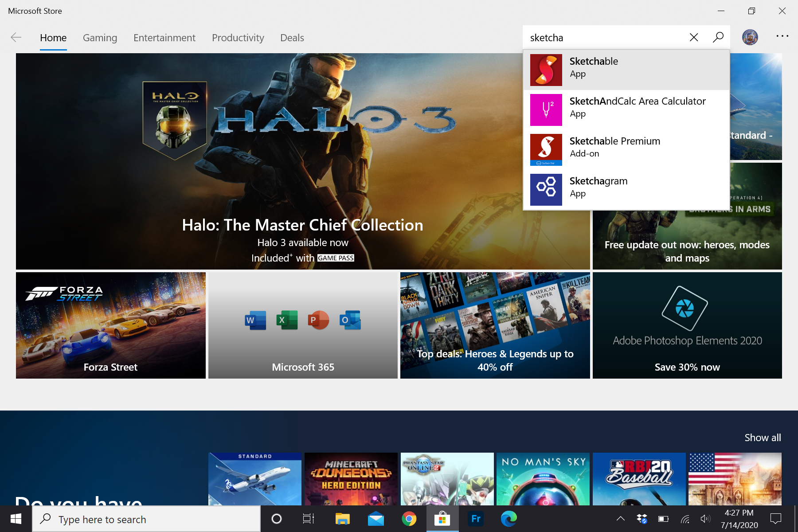Click the Cortana circle icon on taskbar
This screenshot has height=532, width=798.
click(x=277, y=519)
